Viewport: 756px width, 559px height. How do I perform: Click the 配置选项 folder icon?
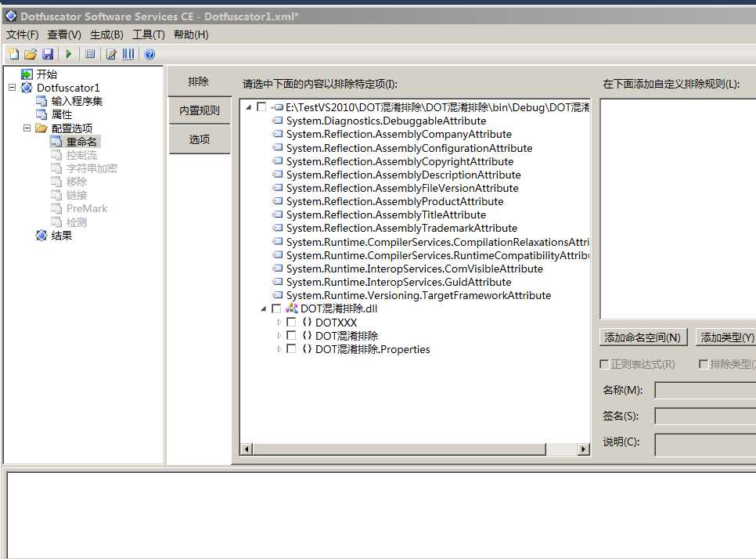coord(41,128)
